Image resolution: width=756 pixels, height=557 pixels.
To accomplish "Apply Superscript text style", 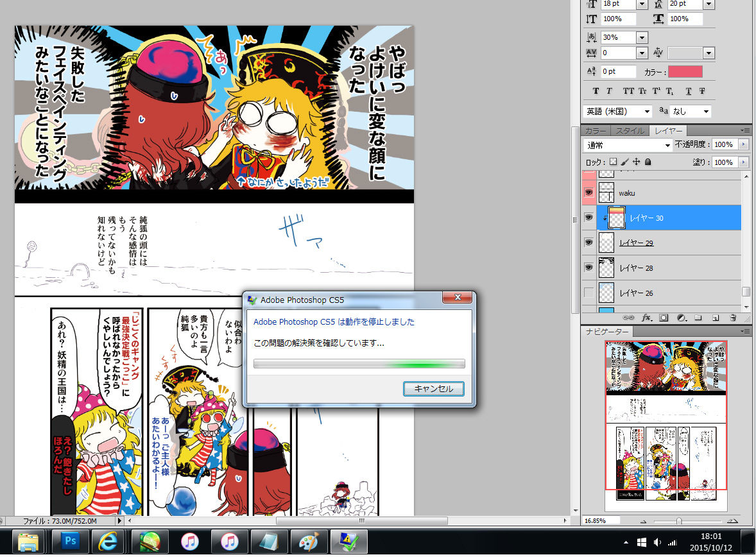I will pos(656,91).
